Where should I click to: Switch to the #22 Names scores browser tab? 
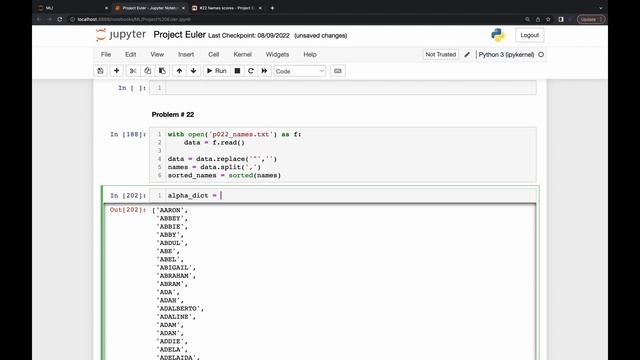click(x=227, y=8)
